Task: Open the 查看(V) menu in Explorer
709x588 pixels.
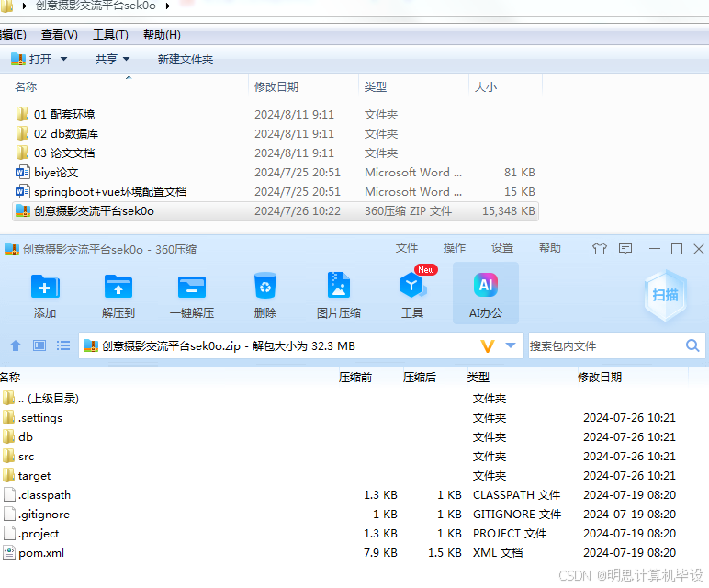Action: pos(59,35)
